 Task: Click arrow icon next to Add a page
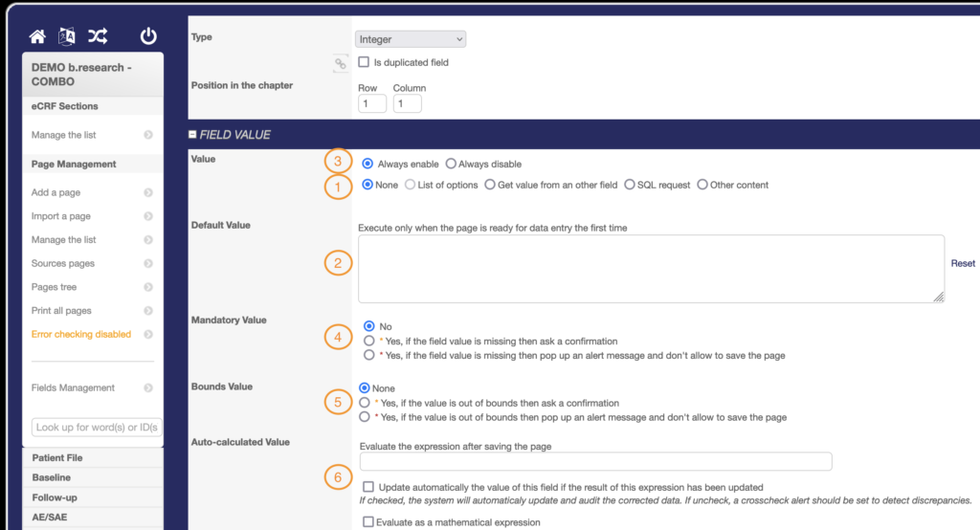pos(148,192)
